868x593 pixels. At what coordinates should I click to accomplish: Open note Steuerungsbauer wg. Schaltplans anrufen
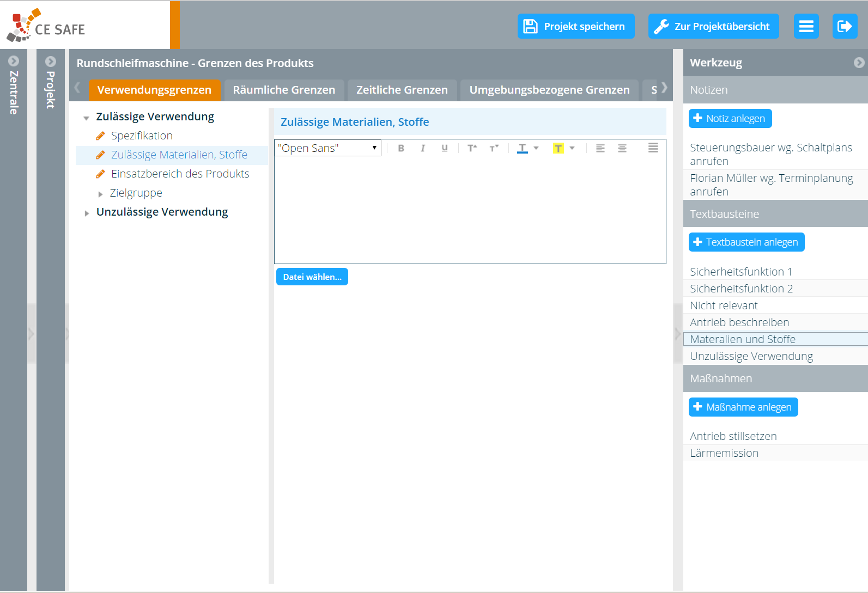775,154
